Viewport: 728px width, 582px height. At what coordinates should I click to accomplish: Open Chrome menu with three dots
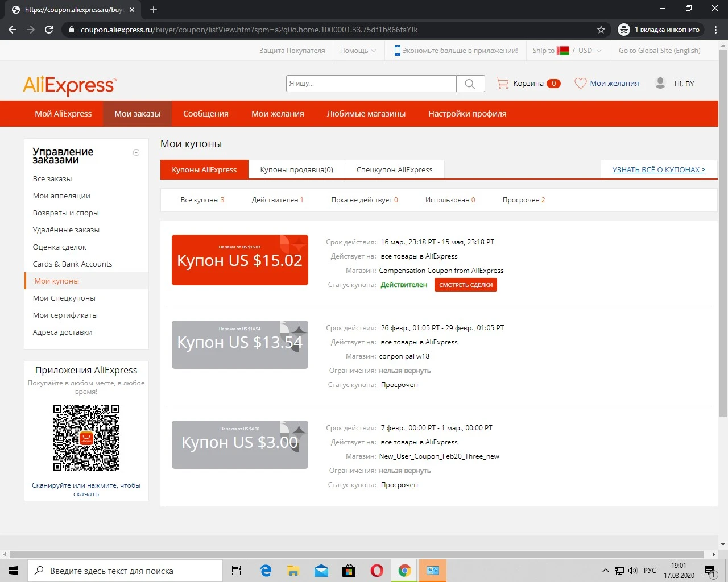click(716, 30)
